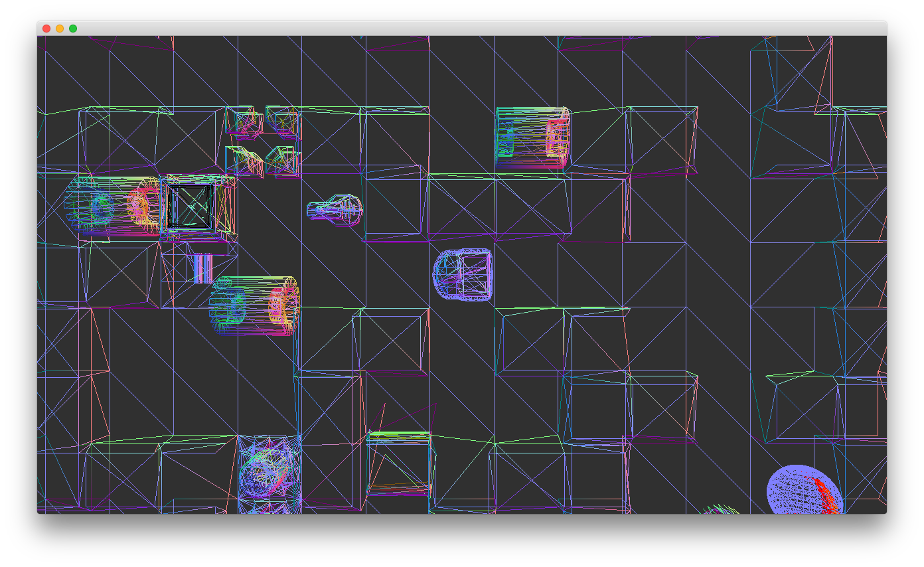This screenshot has width=924, height=567.
Task: Select the blue dotted sphere with red streak
Action: pos(803,491)
